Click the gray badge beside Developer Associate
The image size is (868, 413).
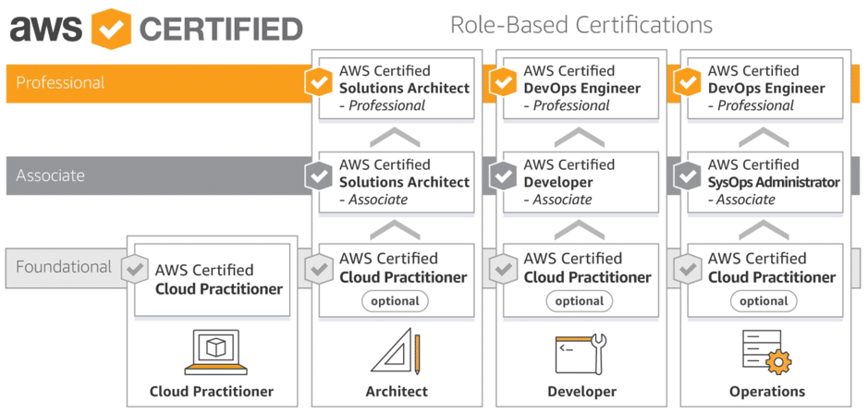point(503,176)
